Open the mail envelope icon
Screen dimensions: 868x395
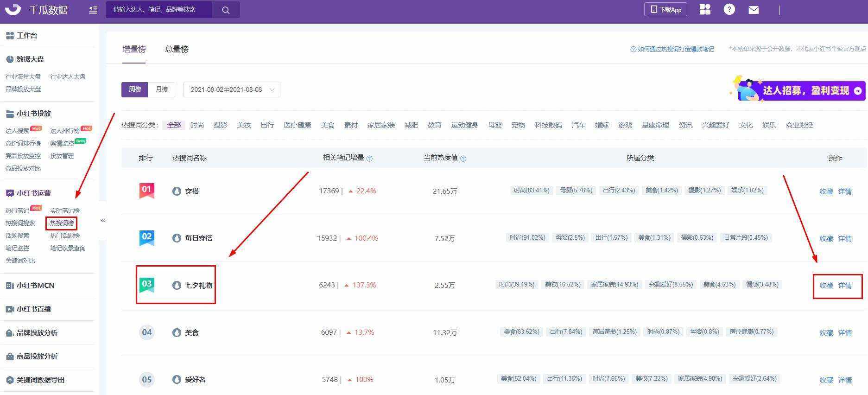click(x=754, y=10)
